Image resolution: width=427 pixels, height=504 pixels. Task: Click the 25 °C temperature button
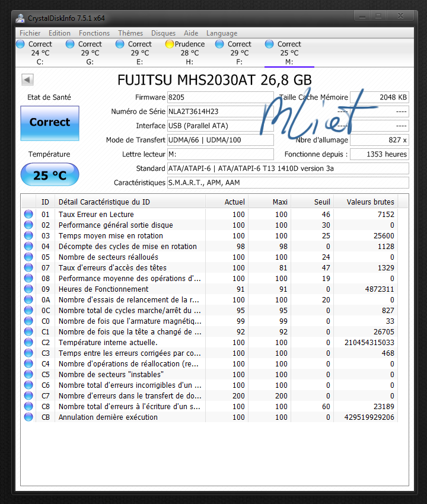pyautogui.click(x=50, y=174)
